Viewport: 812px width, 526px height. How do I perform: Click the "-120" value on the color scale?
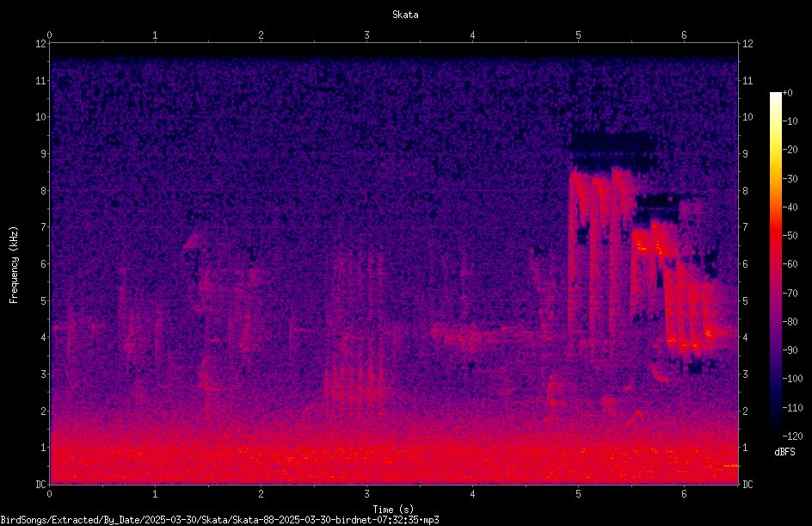pyautogui.click(x=792, y=436)
